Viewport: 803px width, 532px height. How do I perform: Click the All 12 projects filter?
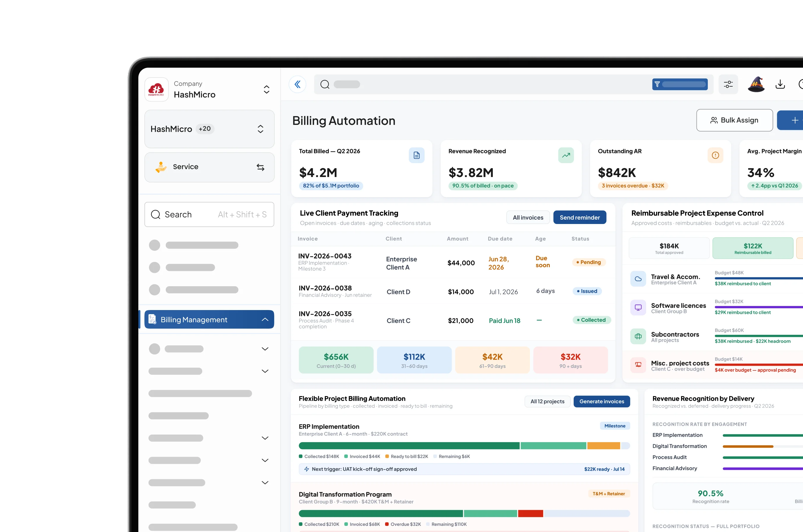click(547, 401)
